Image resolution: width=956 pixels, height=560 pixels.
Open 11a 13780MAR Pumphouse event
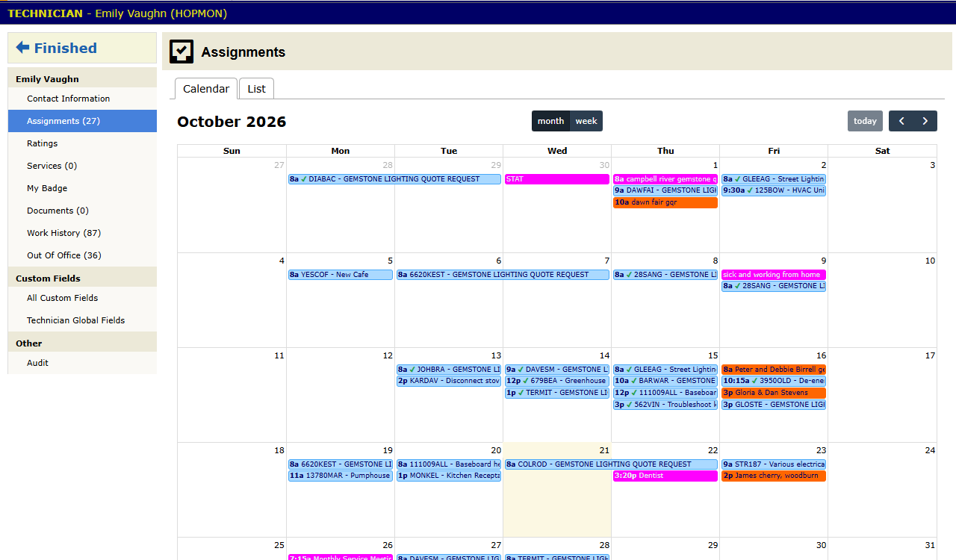341,476
